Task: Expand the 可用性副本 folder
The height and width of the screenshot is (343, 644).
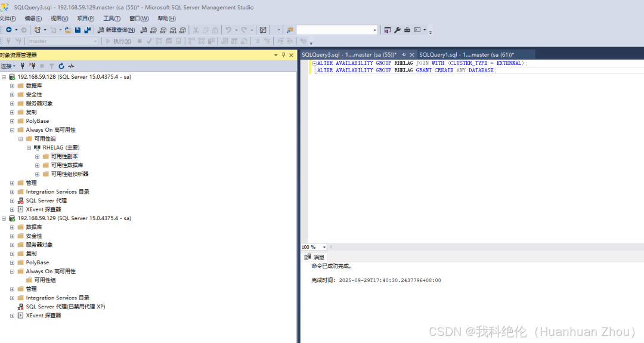Action: pos(38,156)
